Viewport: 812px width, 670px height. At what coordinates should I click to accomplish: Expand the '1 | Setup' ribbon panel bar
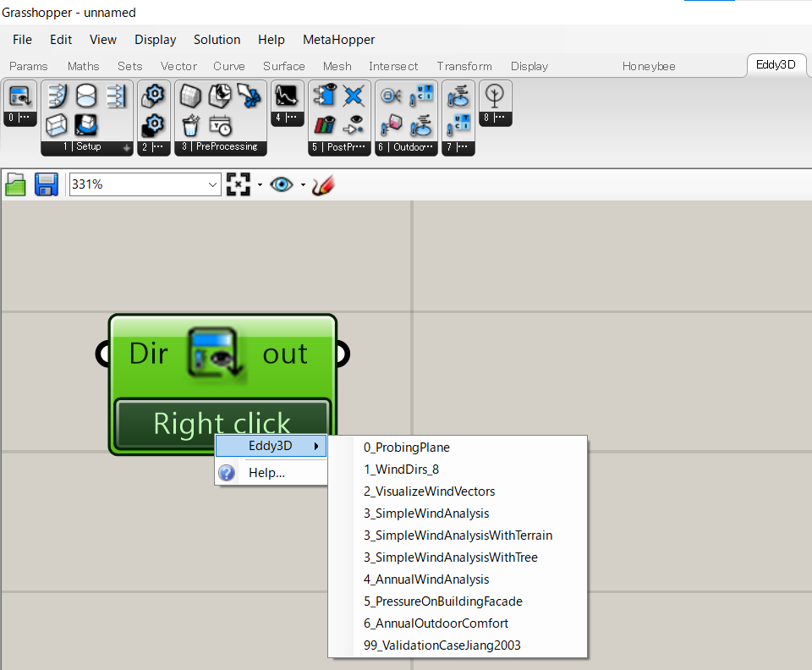pos(87,147)
